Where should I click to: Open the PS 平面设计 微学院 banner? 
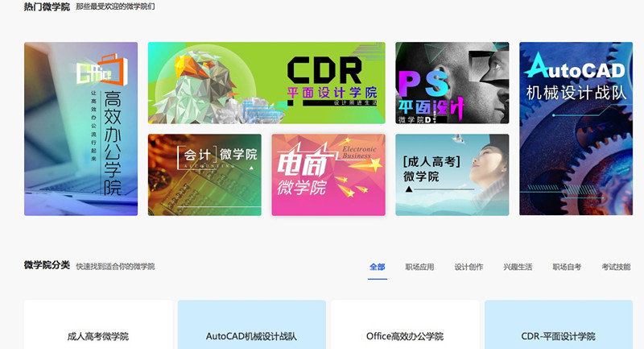(452, 83)
